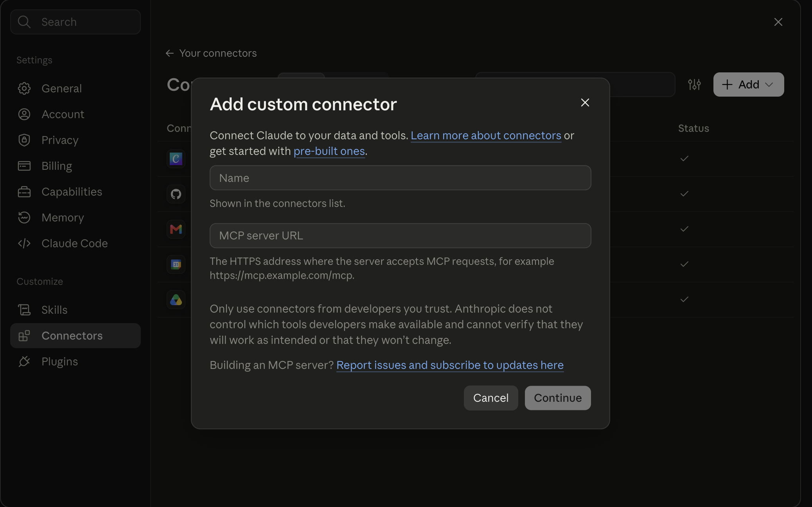Click the Privacy shield icon
This screenshot has height=507, width=812.
tap(24, 140)
